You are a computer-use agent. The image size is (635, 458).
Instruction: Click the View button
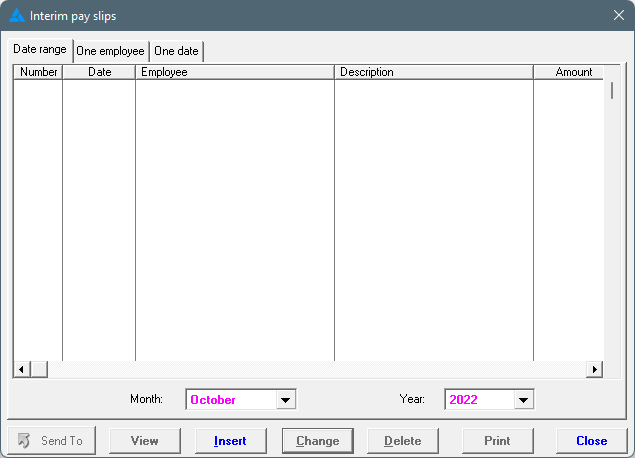point(145,441)
